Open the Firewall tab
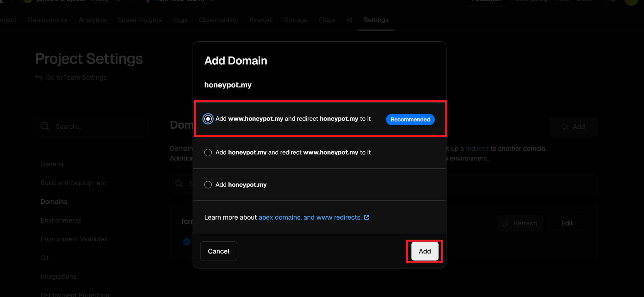Screen dimensions: 644x297 coord(261,20)
